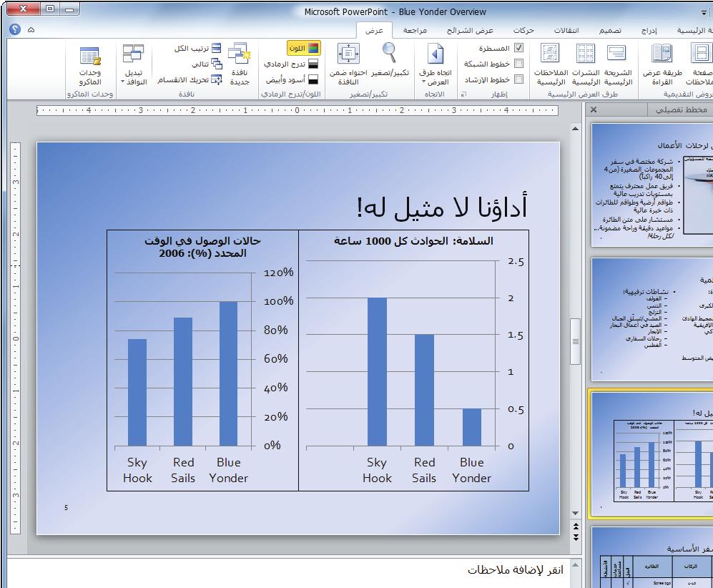Click the 2.5 axis label
The width and height of the screenshot is (713, 588).
coord(516,262)
